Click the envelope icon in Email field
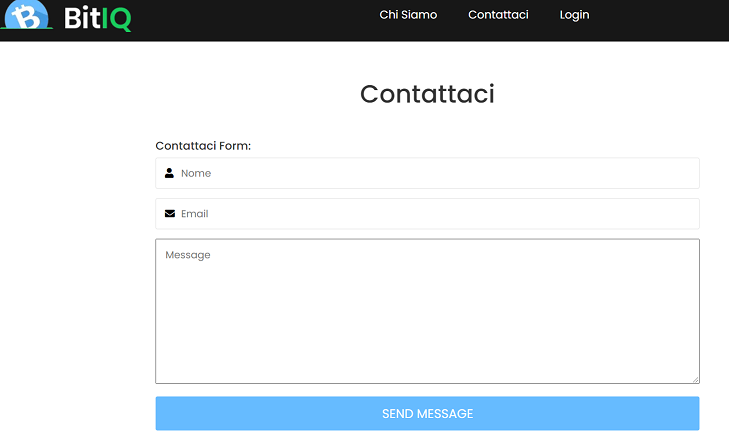This screenshot has height=441, width=729. 170,213
